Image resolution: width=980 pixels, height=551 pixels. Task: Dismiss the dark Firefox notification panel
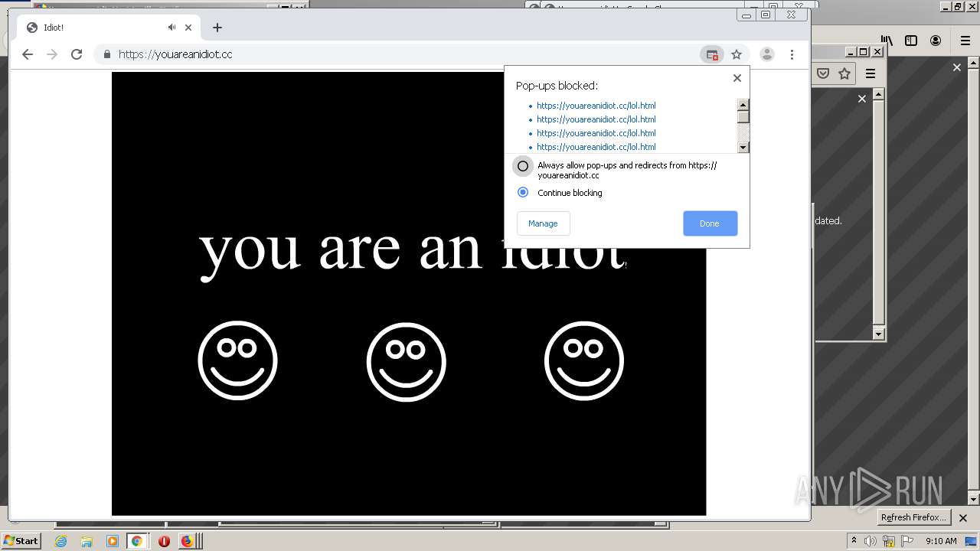(x=956, y=67)
